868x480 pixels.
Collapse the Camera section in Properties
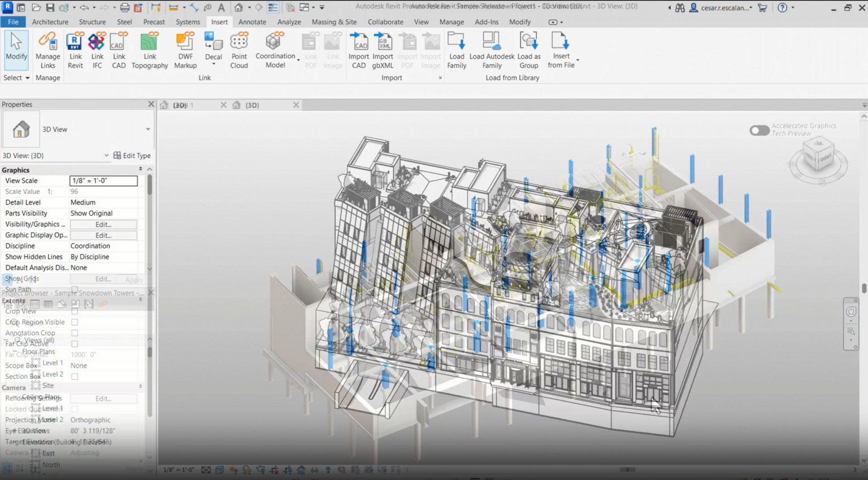tap(140, 387)
